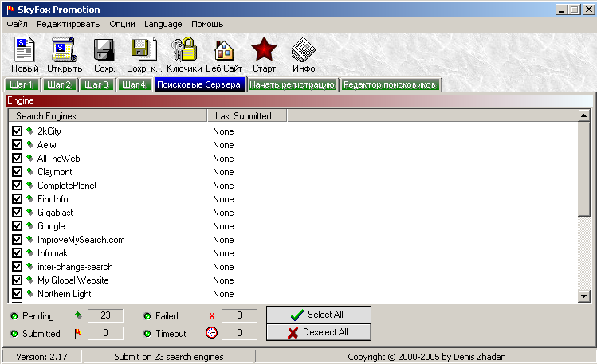Hit the red star Старт icon
The width and height of the screenshot is (597, 364).
coord(264,49)
